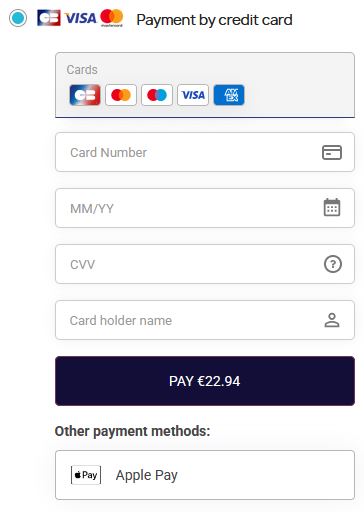
Task: Select the Apple Pay payment method
Action: point(205,475)
